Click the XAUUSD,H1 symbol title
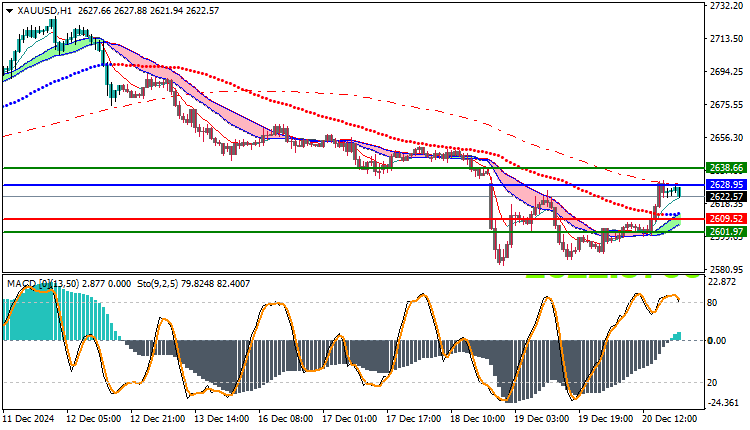Image resolution: width=750 pixels, height=430 pixels. coord(44,11)
